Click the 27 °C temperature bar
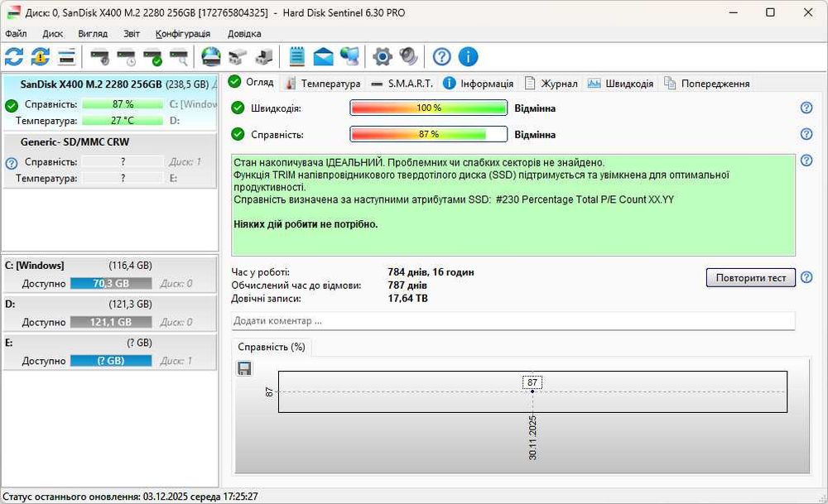This screenshot has height=504, width=828. [123, 120]
